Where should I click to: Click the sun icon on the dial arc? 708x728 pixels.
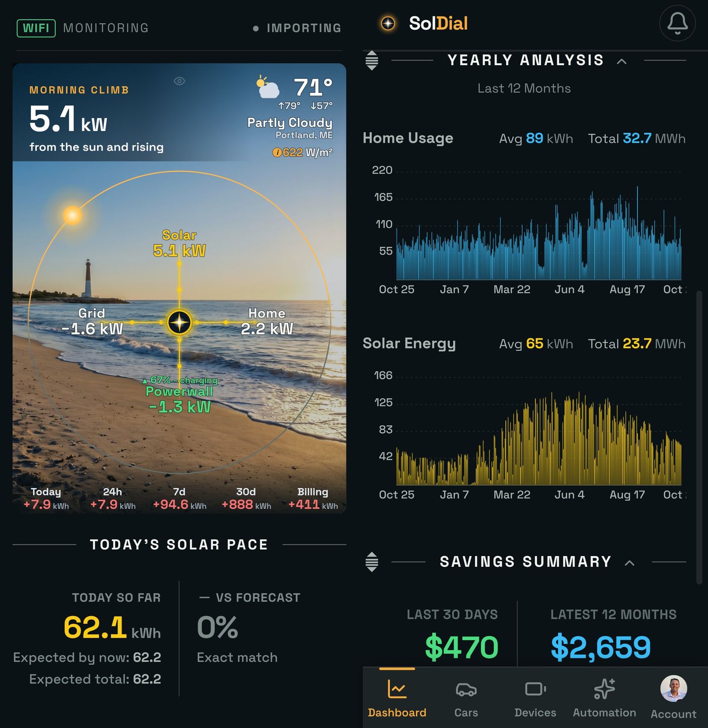(72, 215)
